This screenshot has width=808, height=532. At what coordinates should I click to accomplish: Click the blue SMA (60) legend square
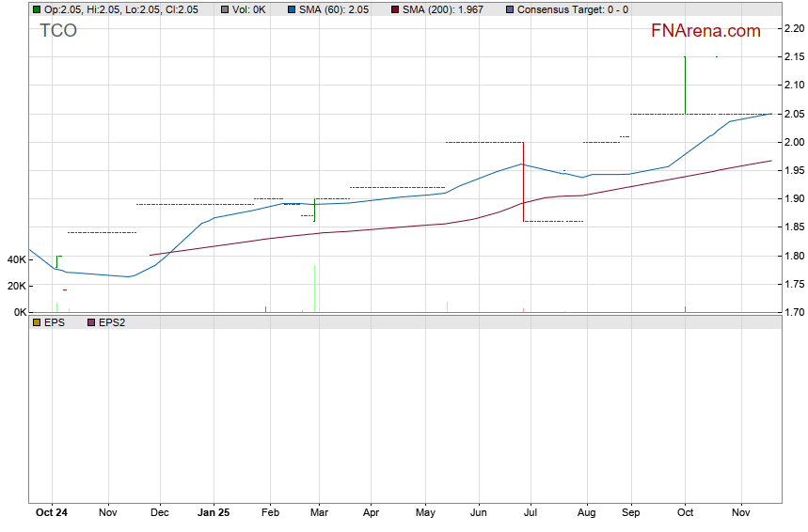click(x=291, y=9)
